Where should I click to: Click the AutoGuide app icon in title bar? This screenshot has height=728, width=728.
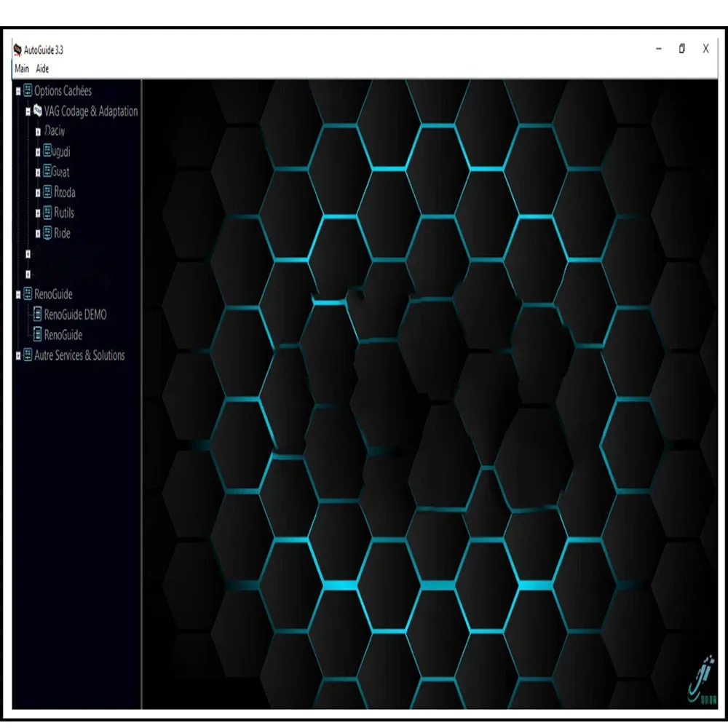[17, 50]
